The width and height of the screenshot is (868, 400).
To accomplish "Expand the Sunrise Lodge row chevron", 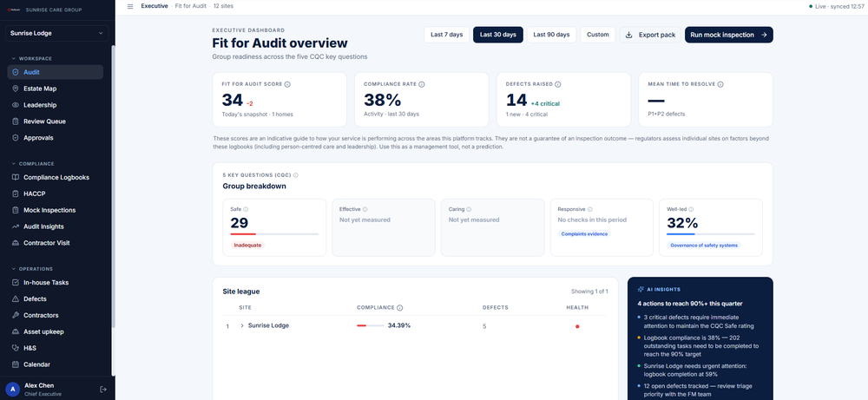I will pyautogui.click(x=242, y=326).
